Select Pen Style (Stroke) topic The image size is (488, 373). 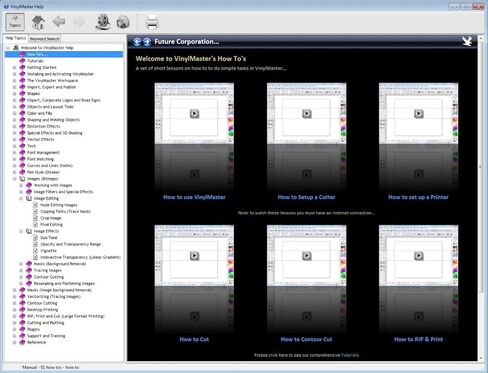click(x=44, y=172)
